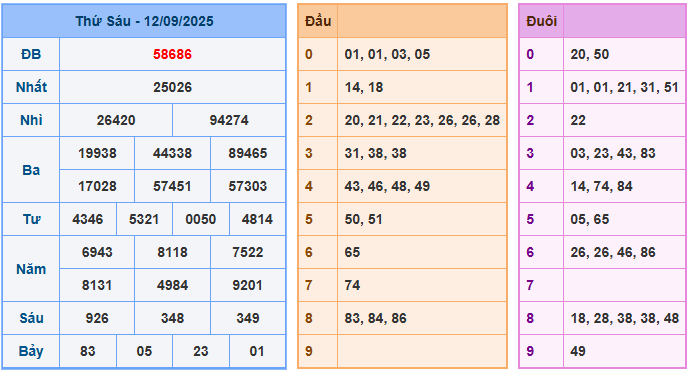The image size is (688, 370).
Task: Click the Ba row label
Action: coord(31,169)
